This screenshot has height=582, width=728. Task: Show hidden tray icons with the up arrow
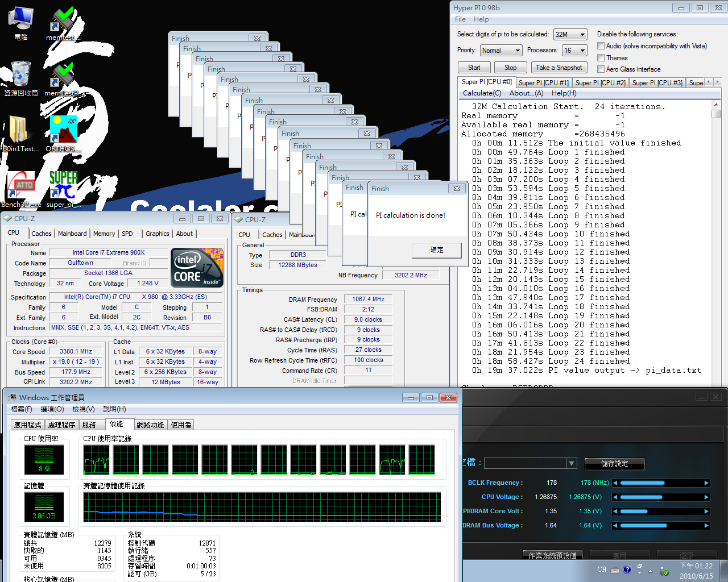point(650,571)
